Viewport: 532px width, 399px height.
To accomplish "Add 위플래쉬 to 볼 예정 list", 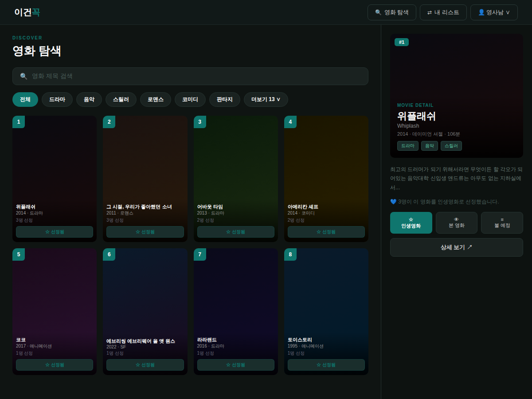I will [502, 223].
